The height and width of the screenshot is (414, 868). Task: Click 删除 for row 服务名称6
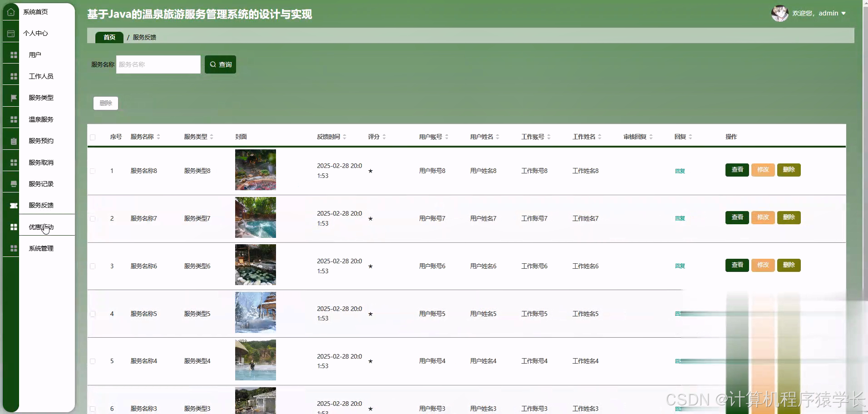click(789, 265)
